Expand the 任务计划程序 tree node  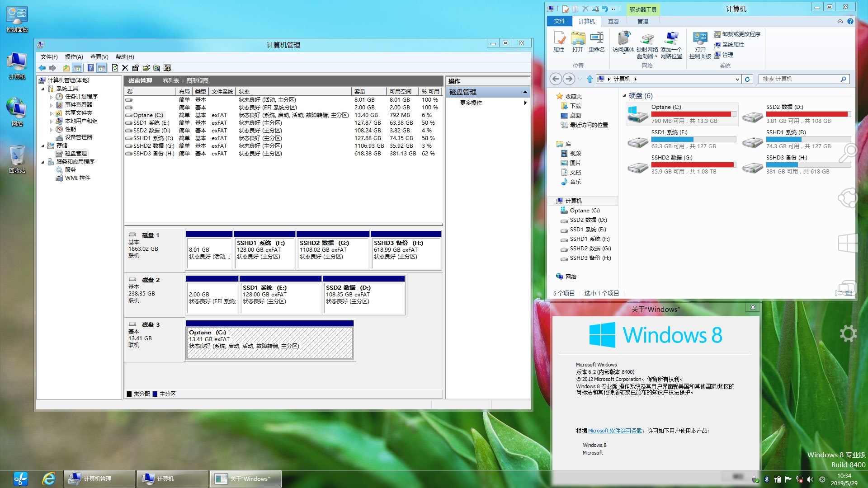click(x=51, y=97)
